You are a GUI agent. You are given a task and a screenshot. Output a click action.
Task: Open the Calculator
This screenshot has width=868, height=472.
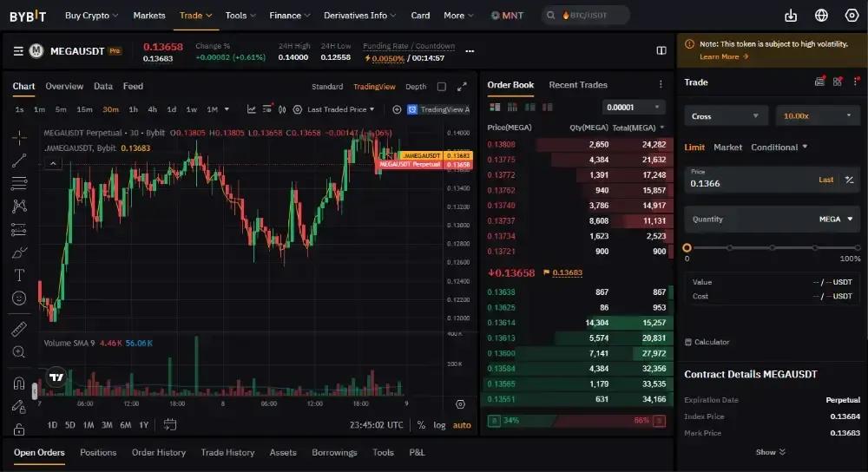pos(707,342)
